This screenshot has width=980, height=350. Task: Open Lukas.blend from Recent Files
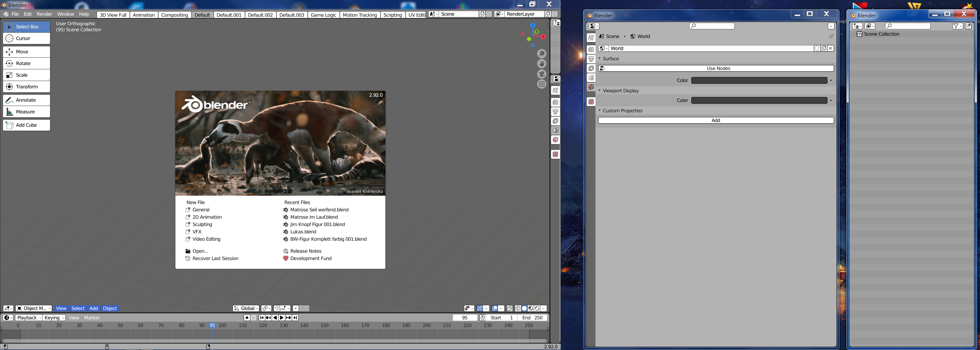303,232
